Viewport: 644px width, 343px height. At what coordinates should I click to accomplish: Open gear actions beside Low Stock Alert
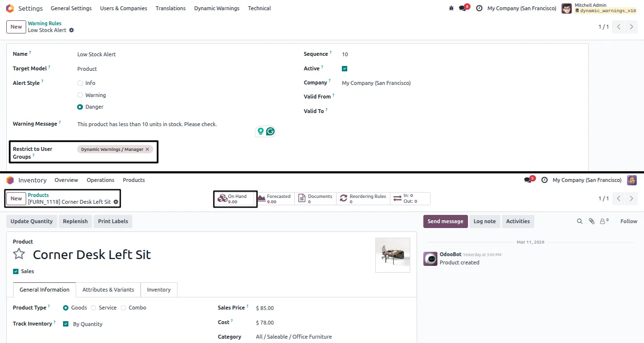(x=71, y=30)
